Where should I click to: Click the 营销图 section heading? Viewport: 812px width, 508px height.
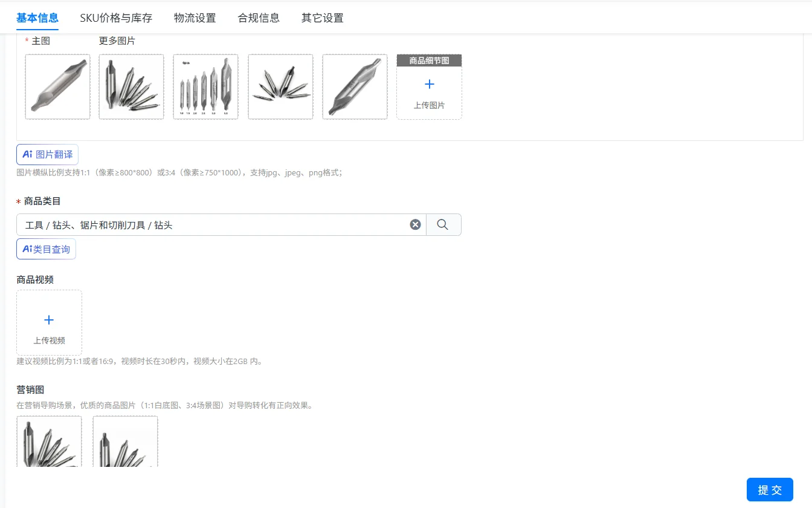[30, 389]
